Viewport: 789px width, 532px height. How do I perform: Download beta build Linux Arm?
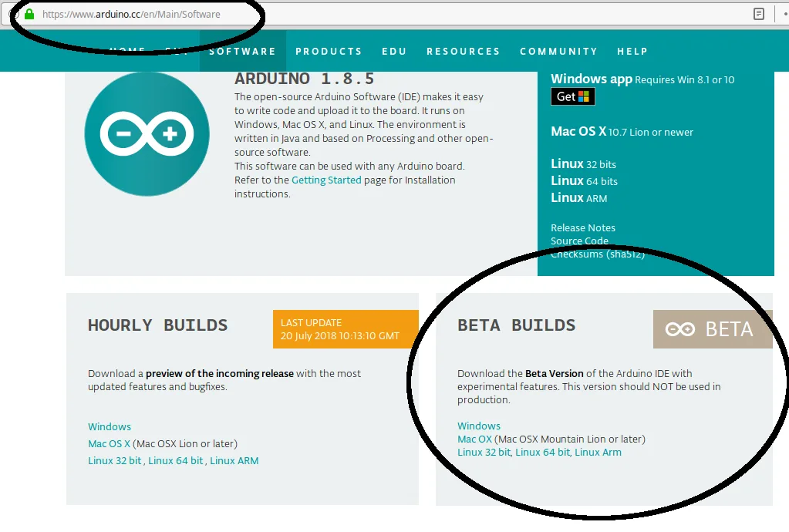click(598, 452)
